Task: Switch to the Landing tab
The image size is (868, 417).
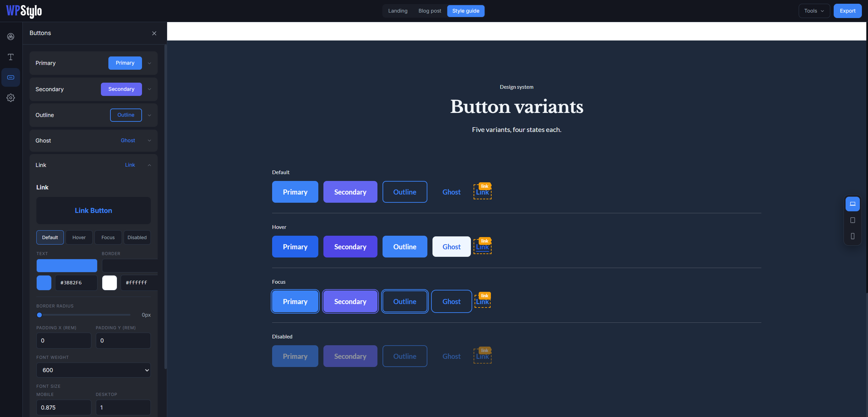Action: [x=398, y=11]
